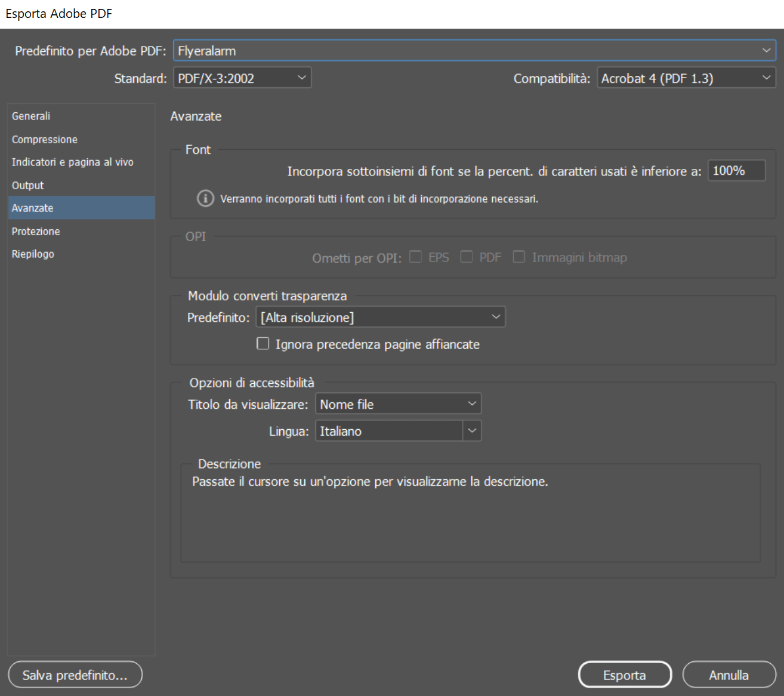Screen dimensions: 784x696
Task: Click Salva predefinito button
Action: coord(75,675)
